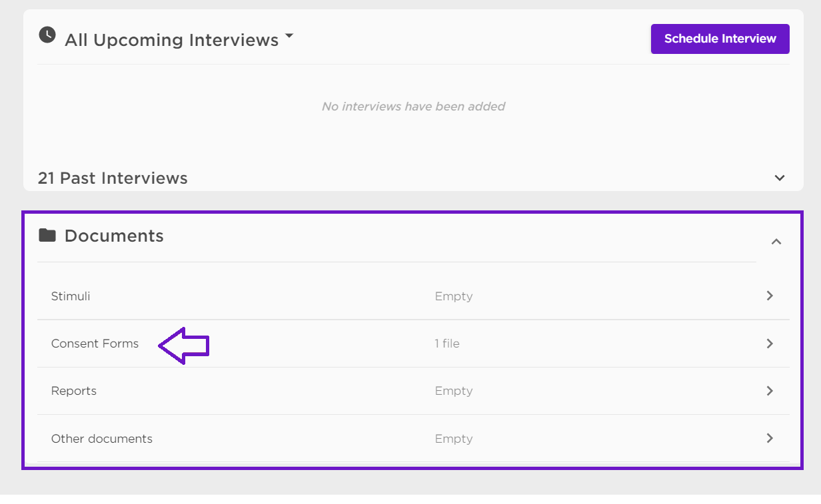The image size is (821, 504).
Task: Open the Stimuli row right chevron
Action: [x=770, y=296]
